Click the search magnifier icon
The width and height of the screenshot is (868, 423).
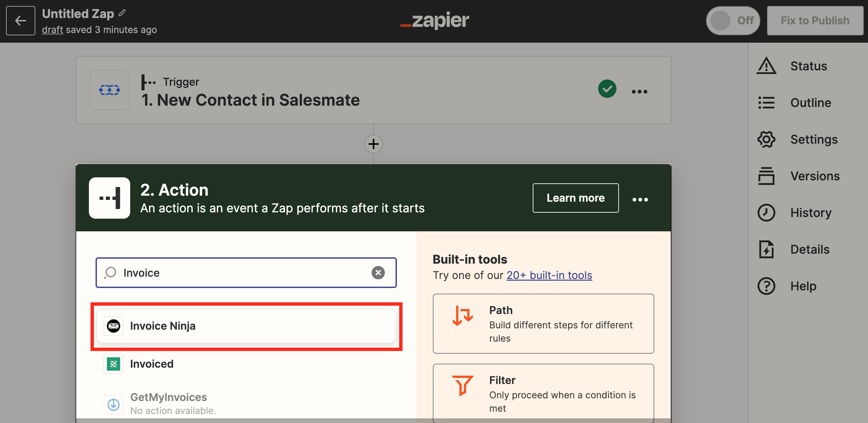[110, 273]
